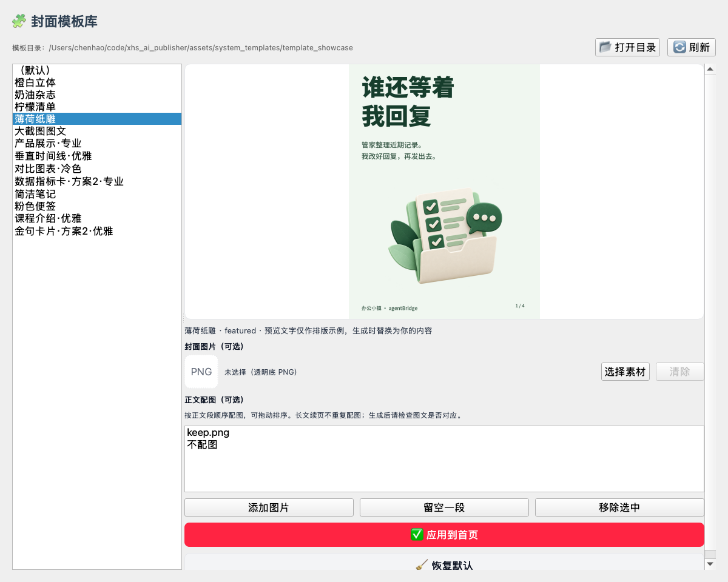The image size is (728, 582).
Task: Select the 垂直时间线·优雅 template
Action: click(x=97, y=156)
